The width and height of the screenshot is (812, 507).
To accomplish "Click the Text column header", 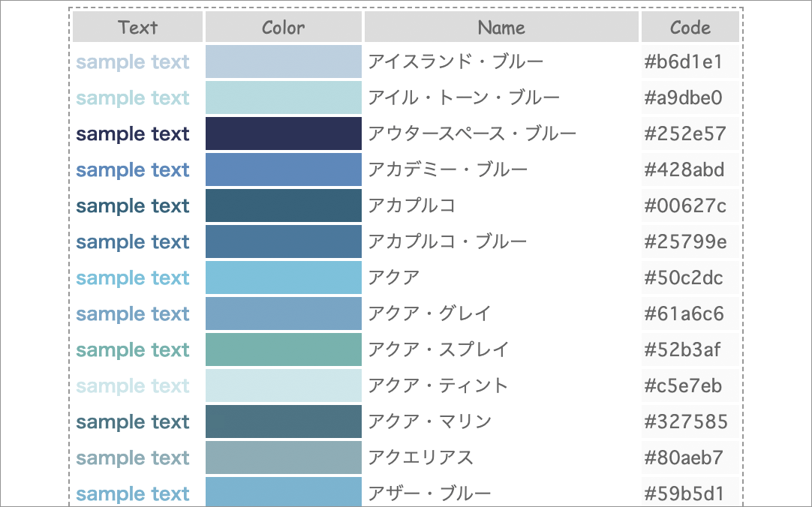I will [138, 28].
